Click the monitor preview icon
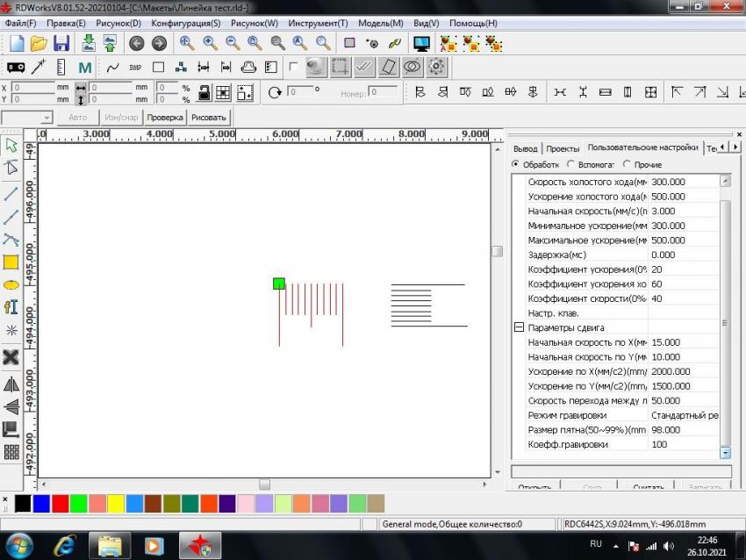746x560 pixels. click(421, 43)
